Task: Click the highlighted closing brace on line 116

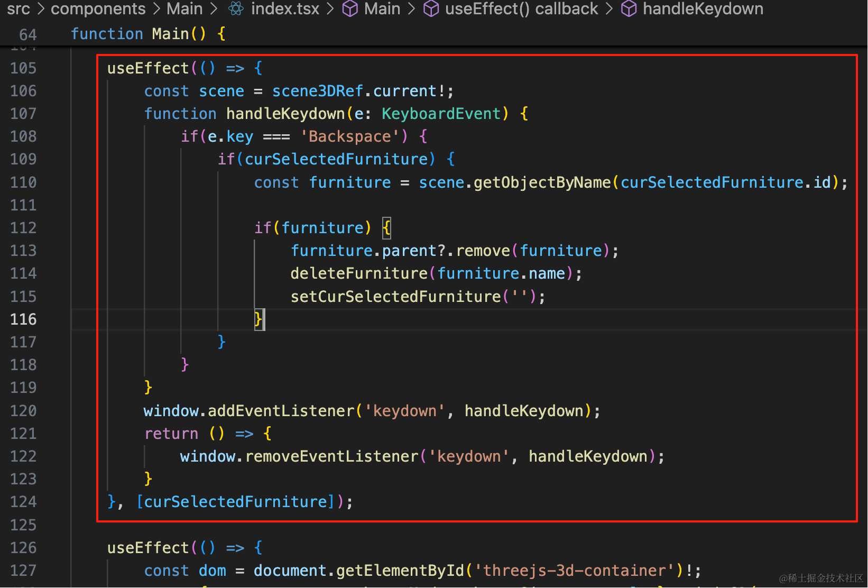Action: pos(258,319)
